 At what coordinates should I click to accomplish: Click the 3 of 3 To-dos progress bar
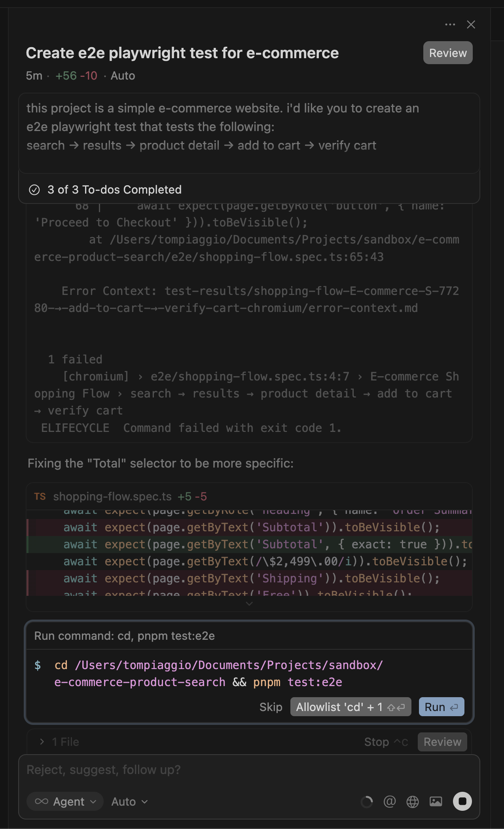(115, 190)
